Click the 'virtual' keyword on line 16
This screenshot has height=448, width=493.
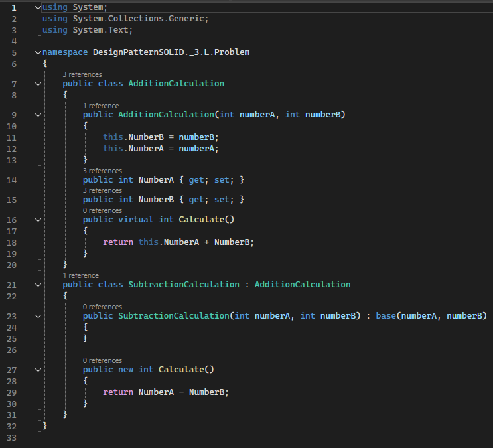pos(135,219)
